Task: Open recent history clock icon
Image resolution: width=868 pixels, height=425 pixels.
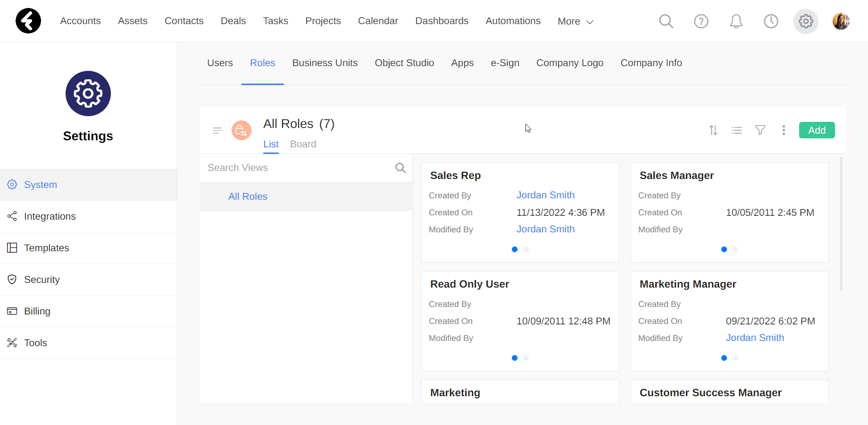Action: pyautogui.click(x=771, y=21)
